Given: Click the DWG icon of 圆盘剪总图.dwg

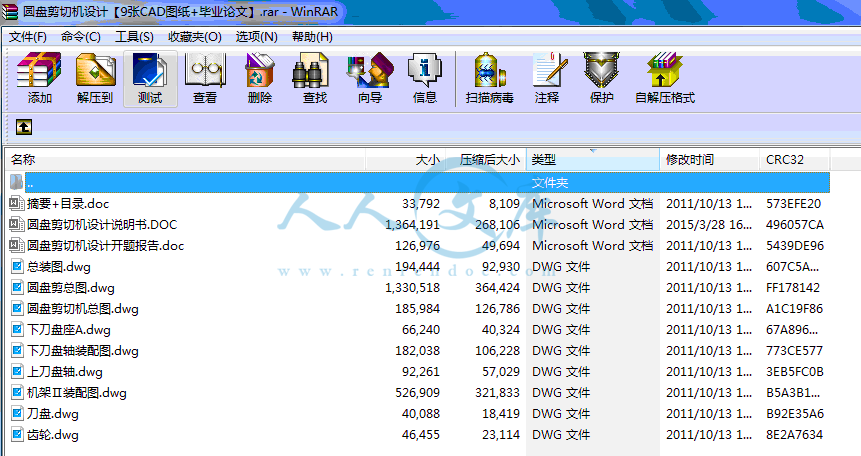Looking at the screenshot, I should [x=17, y=287].
